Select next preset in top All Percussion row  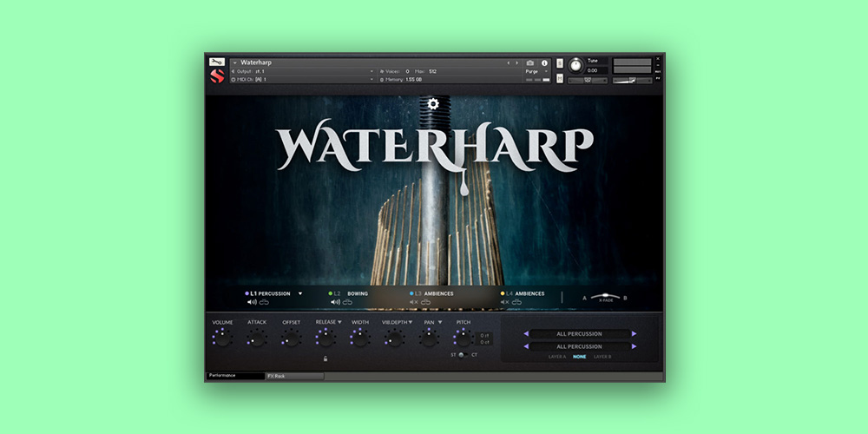[634, 334]
